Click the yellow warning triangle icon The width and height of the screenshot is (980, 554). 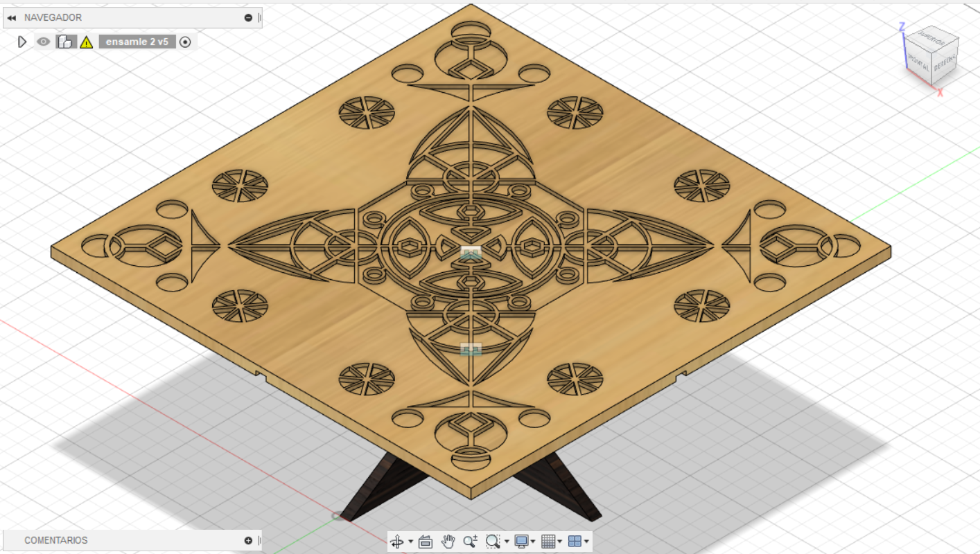[x=86, y=42]
